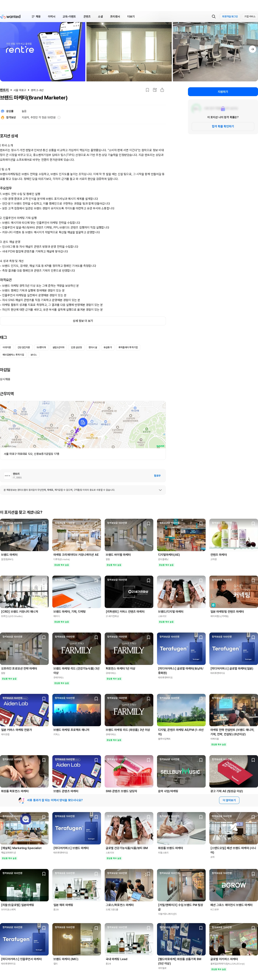Click the Naver map of the work location
This screenshot has height=980, width=258.
tap(83, 425)
